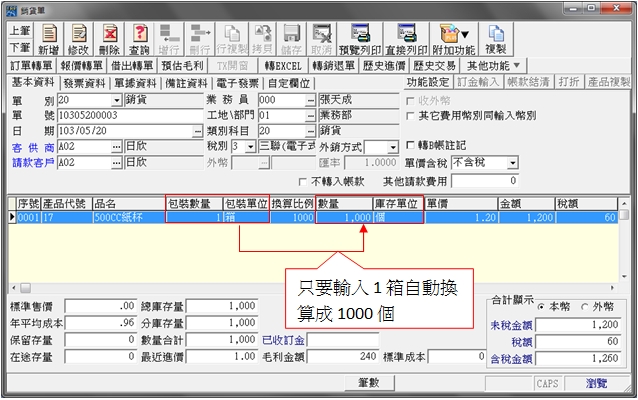Click the 複製 (Copy) toolbar icon
Screen dimensions: 638x400
[495, 39]
